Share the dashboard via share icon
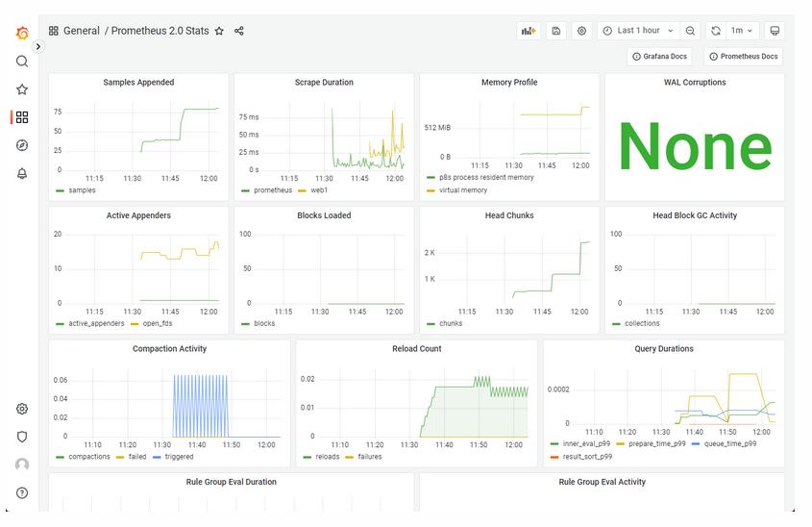 click(x=238, y=31)
